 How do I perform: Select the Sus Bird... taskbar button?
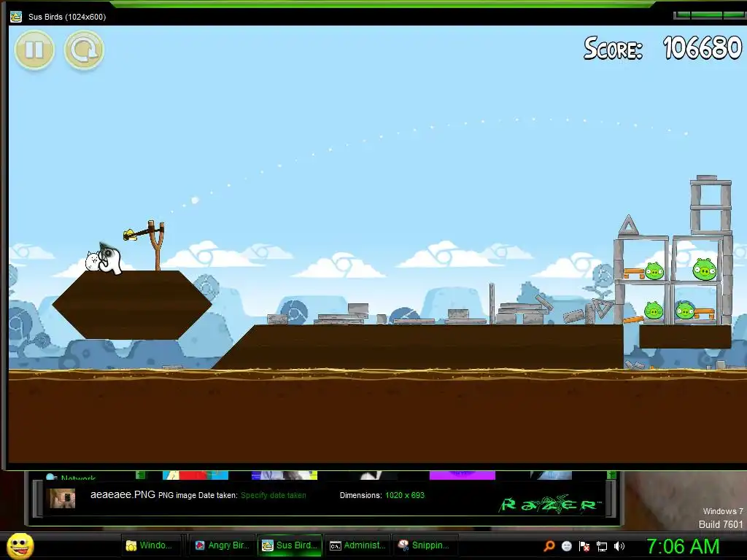click(x=290, y=545)
